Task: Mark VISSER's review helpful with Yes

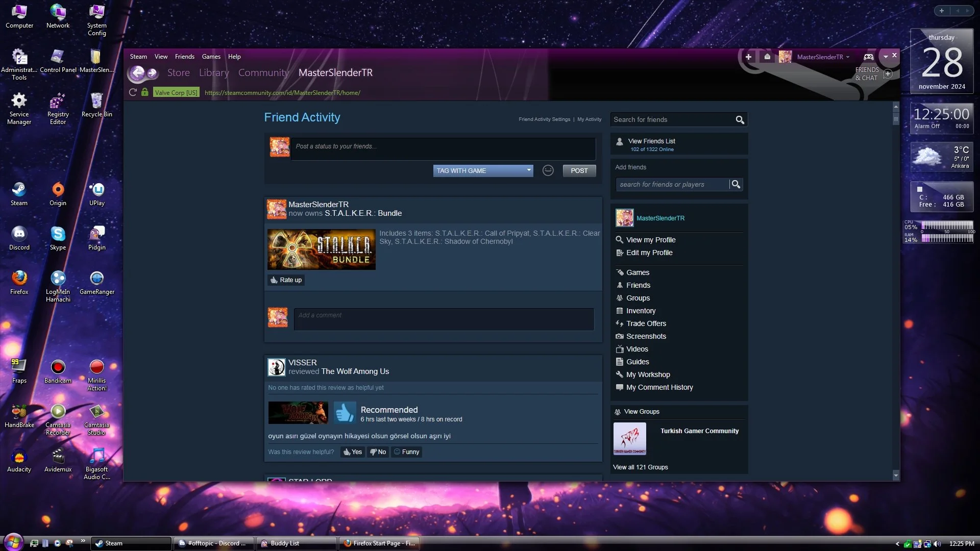Action: tap(353, 452)
